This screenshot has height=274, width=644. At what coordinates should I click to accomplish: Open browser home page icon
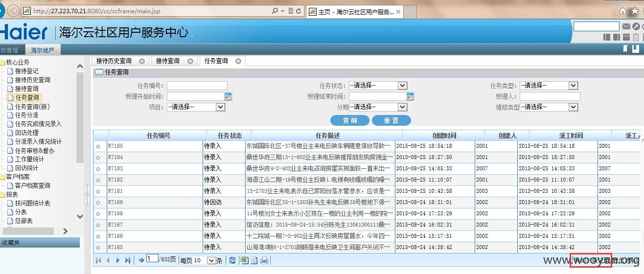(622, 11)
